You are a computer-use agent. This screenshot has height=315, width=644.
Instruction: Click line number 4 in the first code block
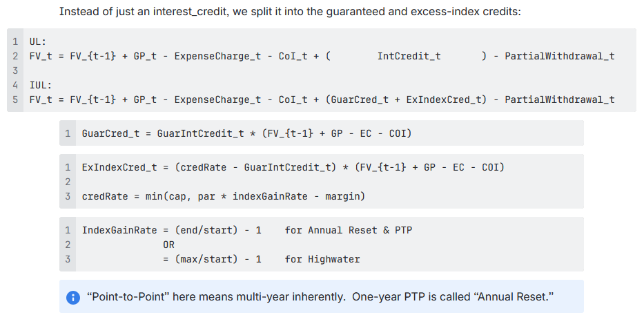tap(15, 85)
